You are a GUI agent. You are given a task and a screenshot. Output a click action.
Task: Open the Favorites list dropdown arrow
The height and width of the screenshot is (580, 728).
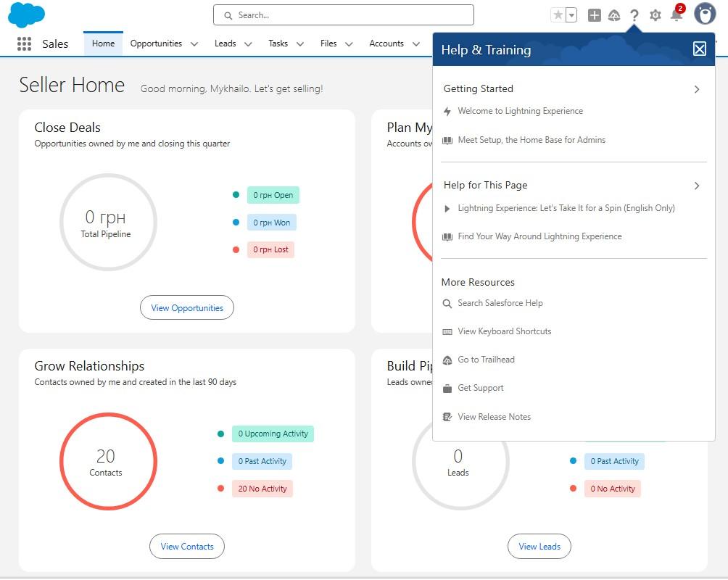point(571,15)
